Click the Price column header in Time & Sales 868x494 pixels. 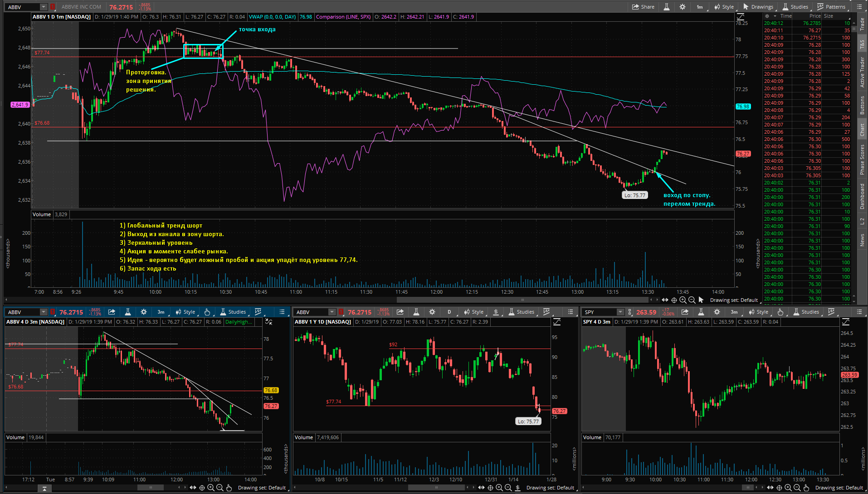coord(815,16)
